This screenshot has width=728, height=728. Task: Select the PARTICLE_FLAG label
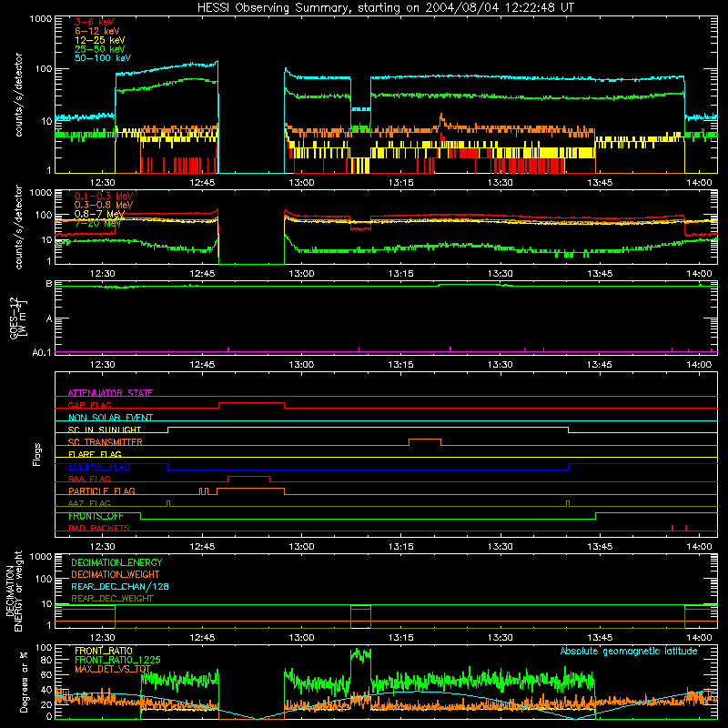pyautogui.click(x=102, y=490)
